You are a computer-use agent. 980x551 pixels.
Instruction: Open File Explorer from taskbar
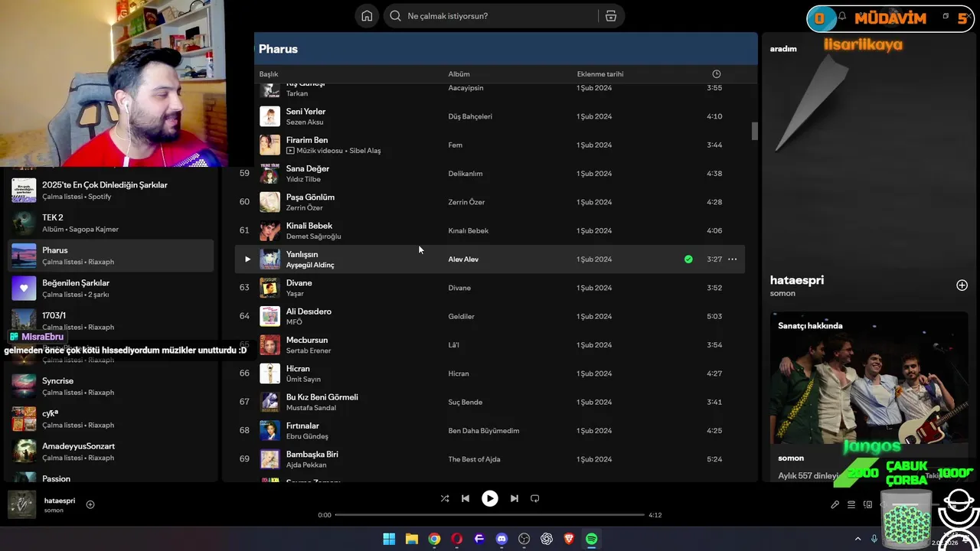411,539
